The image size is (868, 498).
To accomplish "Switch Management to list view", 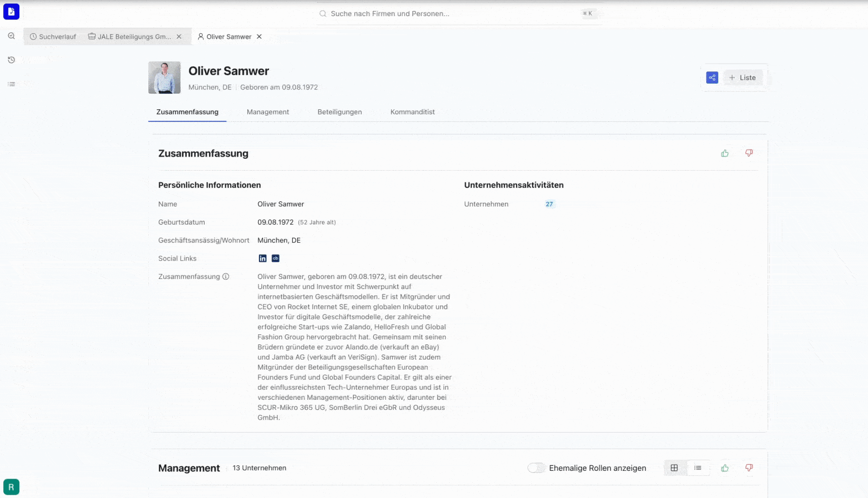I will pos(698,468).
